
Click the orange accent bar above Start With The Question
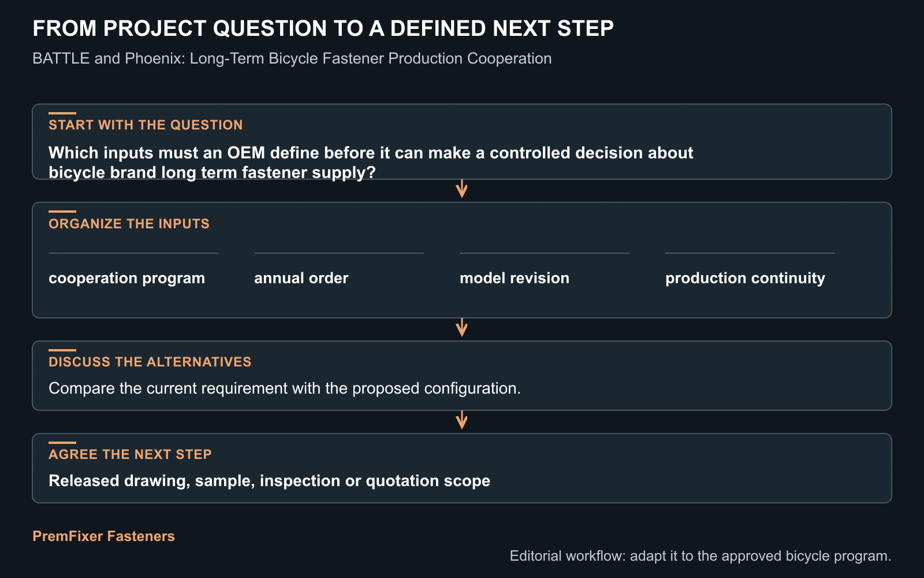click(62, 113)
